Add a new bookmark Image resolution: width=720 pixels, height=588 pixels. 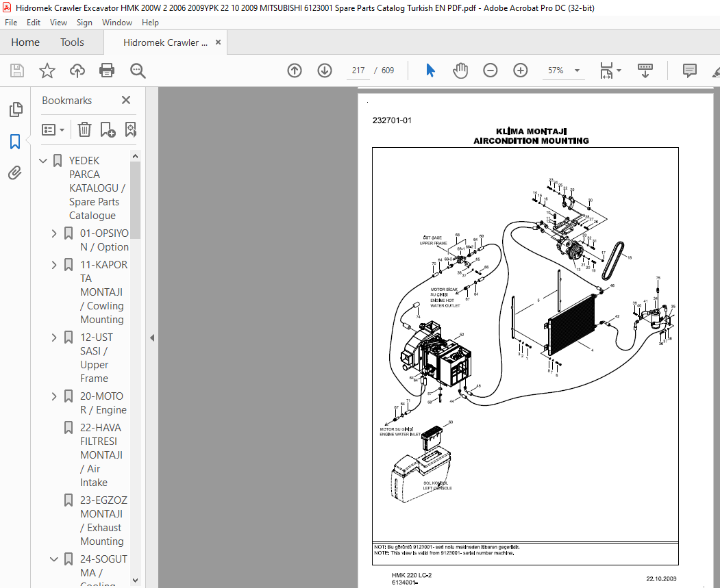tap(108, 129)
